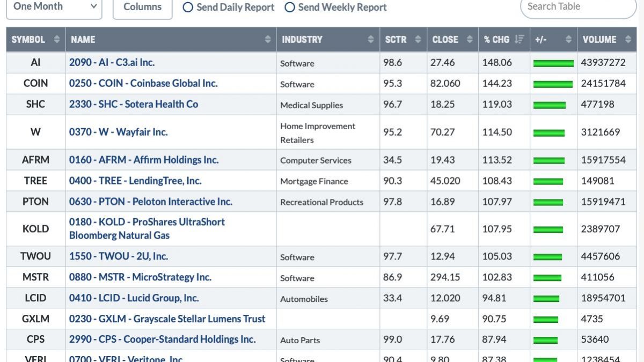Toggle % CHG descending sort icon
The height and width of the screenshot is (362, 644).
click(519, 40)
